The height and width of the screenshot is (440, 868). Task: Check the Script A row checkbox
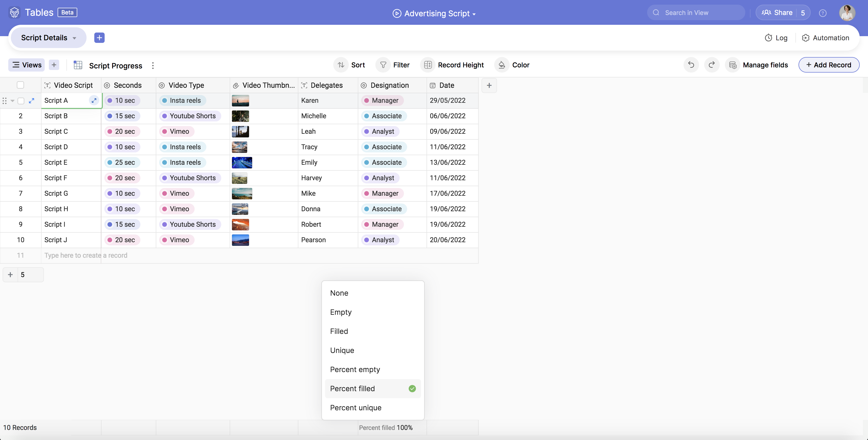tap(21, 101)
